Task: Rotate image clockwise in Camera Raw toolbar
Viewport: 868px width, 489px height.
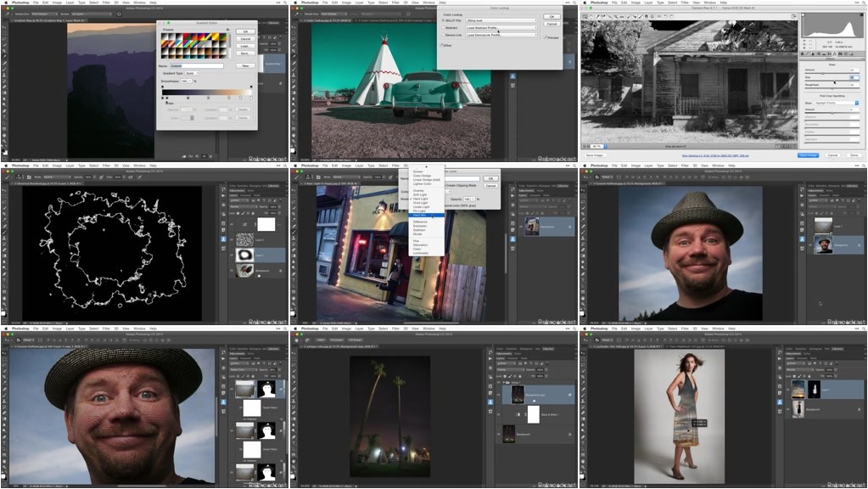Action: point(671,17)
